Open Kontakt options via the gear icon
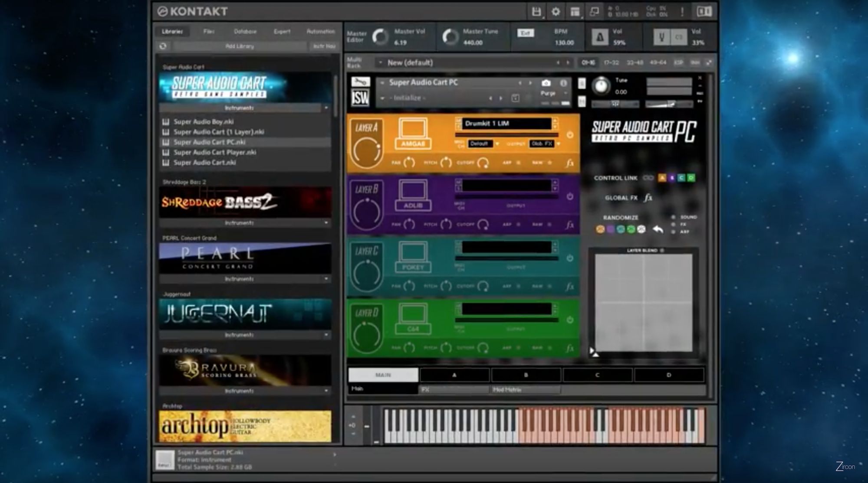Screen dimensions: 868x483 coord(556,12)
